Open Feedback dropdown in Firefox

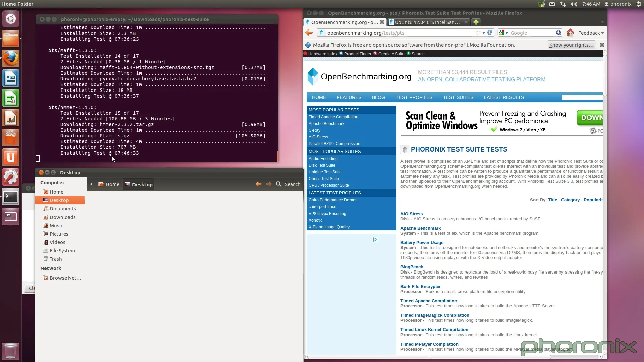click(591, 33)
